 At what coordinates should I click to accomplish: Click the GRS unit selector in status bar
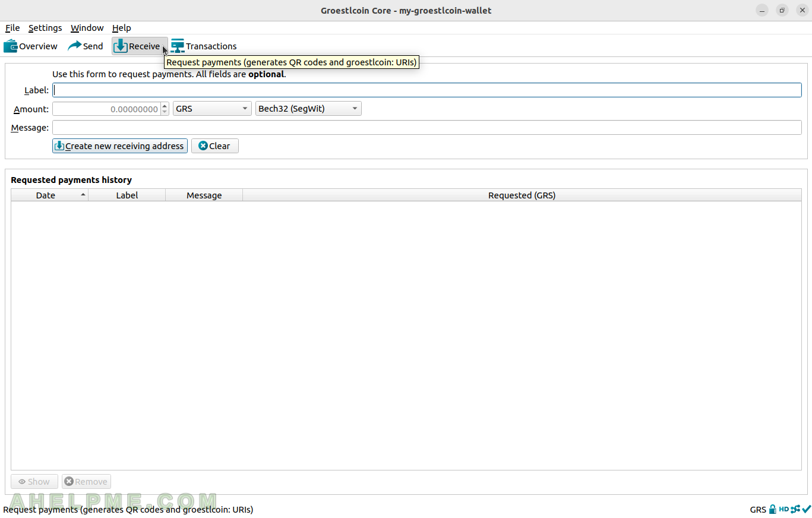[758, 510]
